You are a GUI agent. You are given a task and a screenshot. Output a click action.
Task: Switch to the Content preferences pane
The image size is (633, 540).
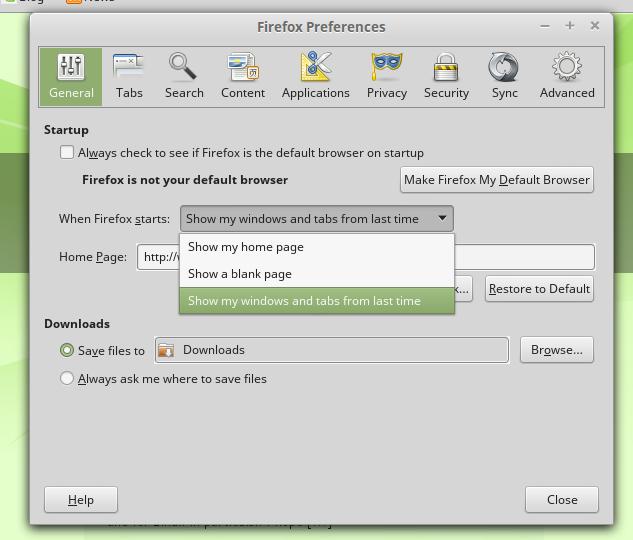pos(243,76)
